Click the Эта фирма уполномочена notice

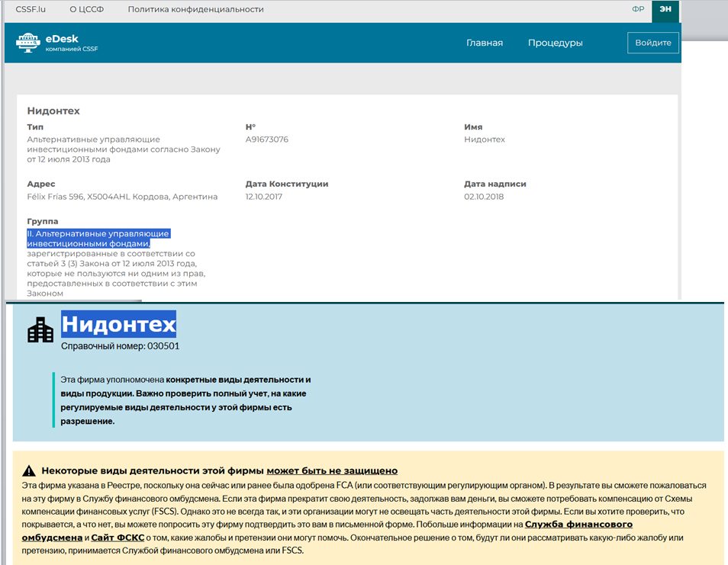(185, 400)
